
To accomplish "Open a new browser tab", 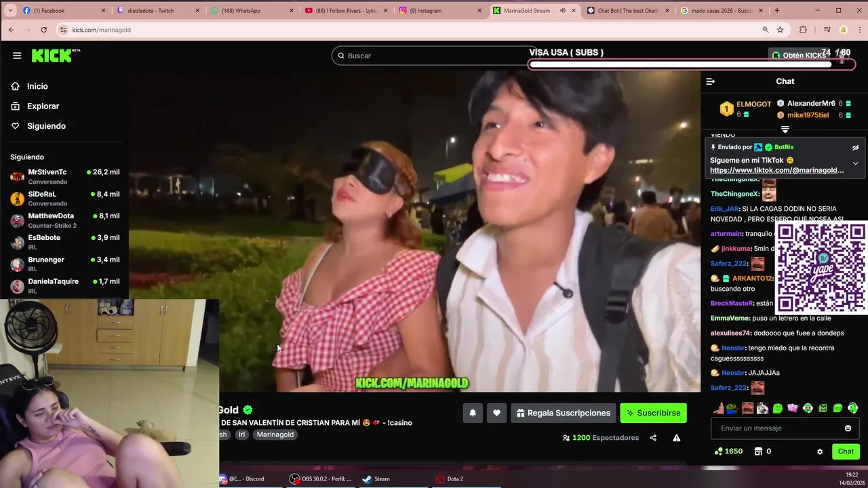I will pos(777,11).
